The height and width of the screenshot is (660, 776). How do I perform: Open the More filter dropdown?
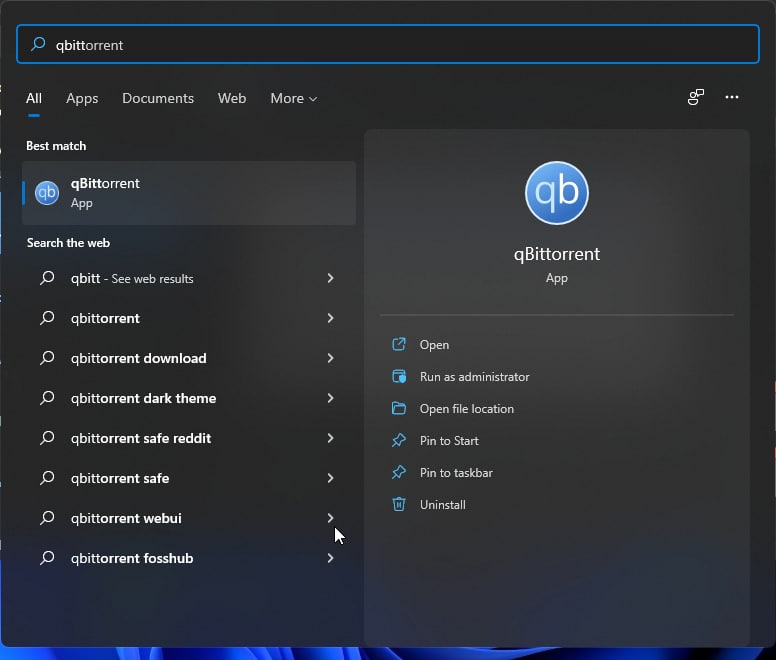coord(293,98)
